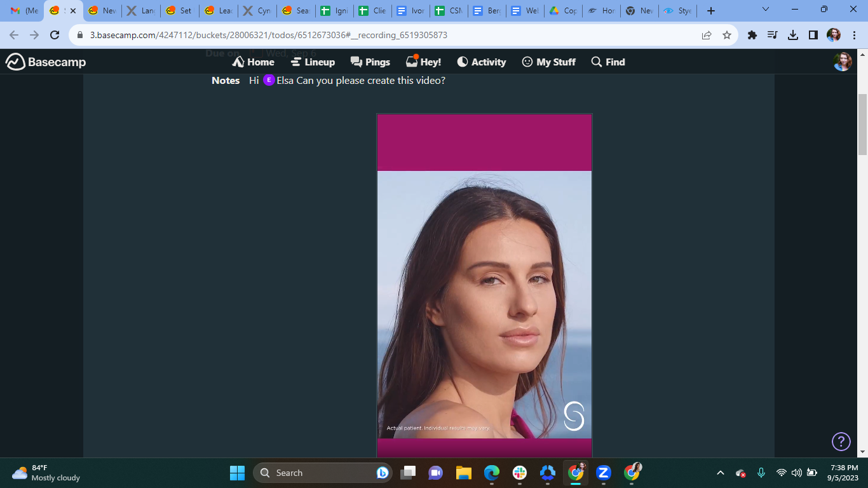This screenshot has width=868, height=488.
Task: Open the Lineup navigation link
Action: point(313,62)
